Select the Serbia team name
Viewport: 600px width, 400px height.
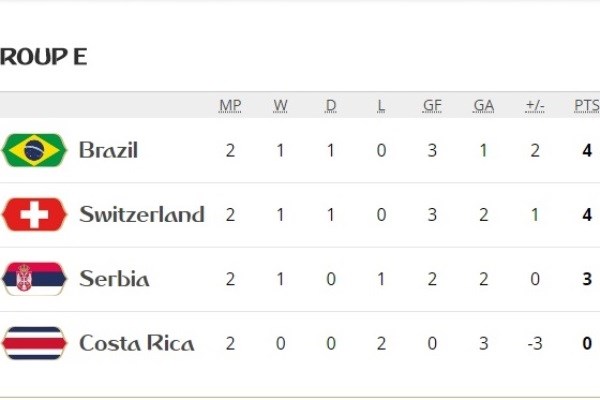(114, 279)
